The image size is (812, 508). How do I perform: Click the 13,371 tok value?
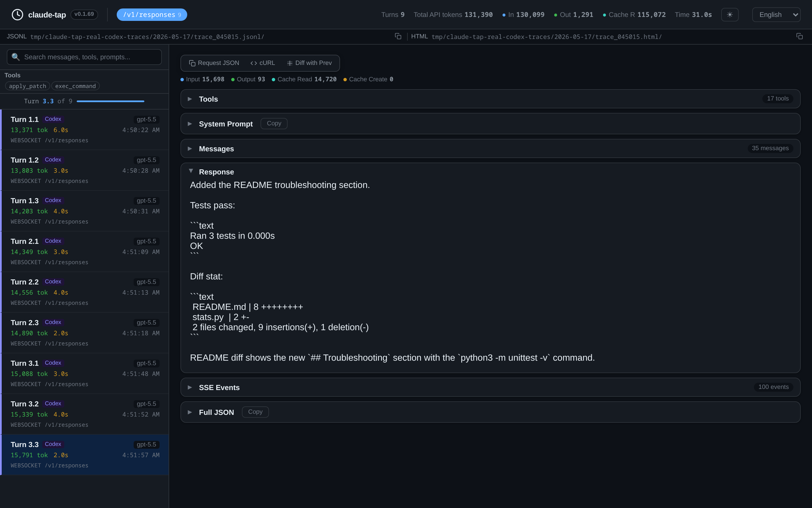29,130
